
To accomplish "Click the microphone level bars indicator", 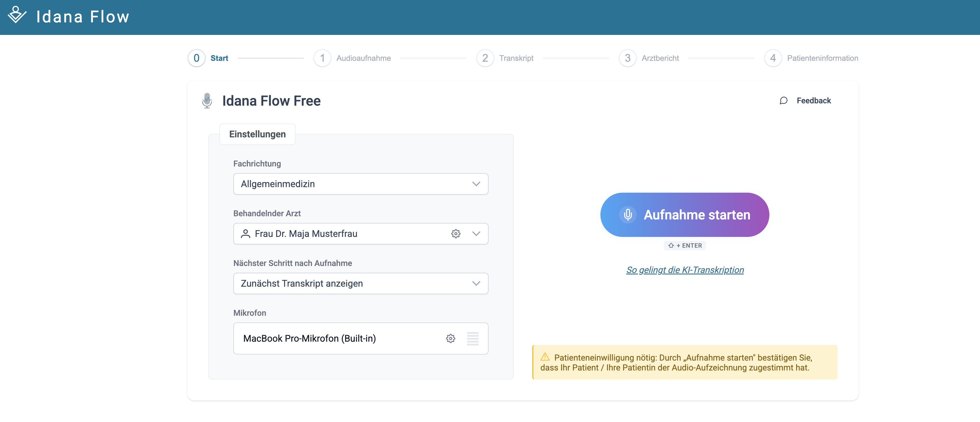I will 473,338.
